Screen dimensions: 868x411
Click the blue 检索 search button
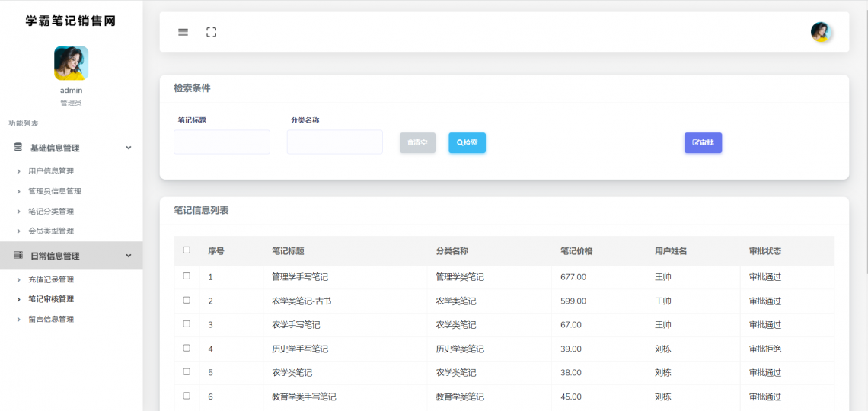tap(468, 143)
